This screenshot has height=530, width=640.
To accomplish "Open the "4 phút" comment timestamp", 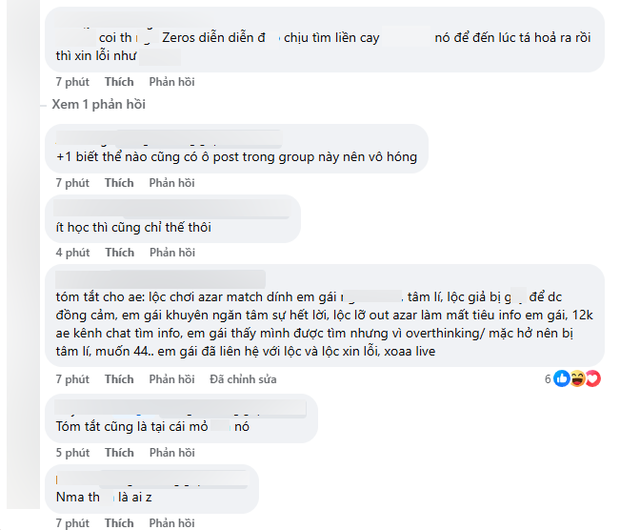I will pos(72,252).
